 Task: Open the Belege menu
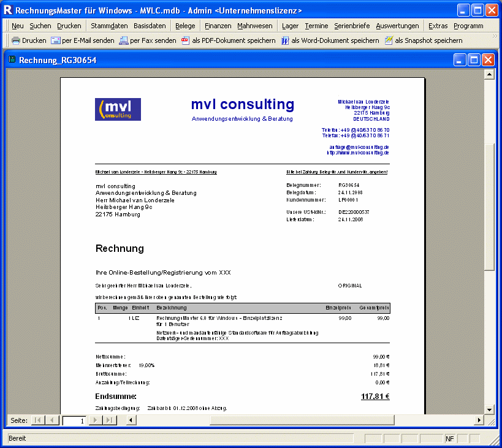[x=185, y=26]
